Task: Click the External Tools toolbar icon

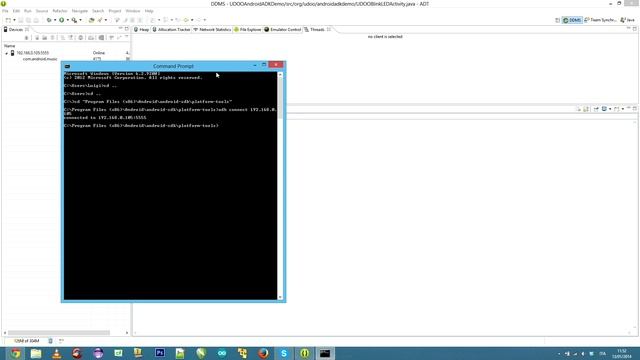Action: point(74,20)
